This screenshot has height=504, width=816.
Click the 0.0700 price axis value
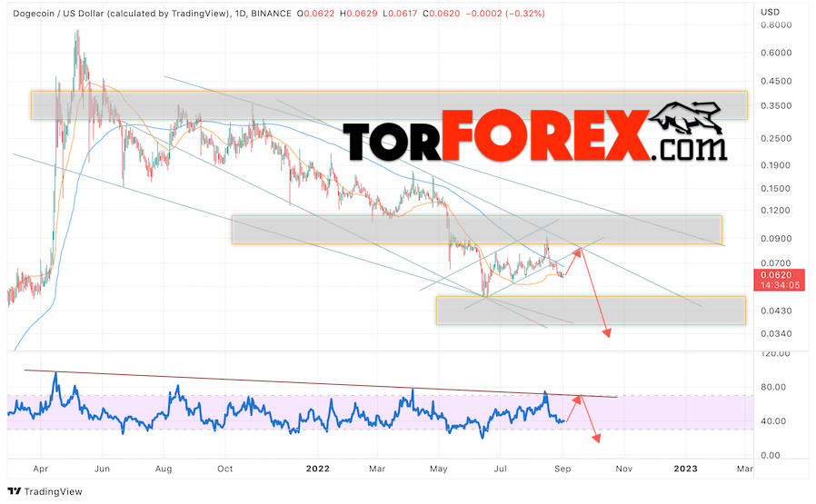tap(776, 263)
